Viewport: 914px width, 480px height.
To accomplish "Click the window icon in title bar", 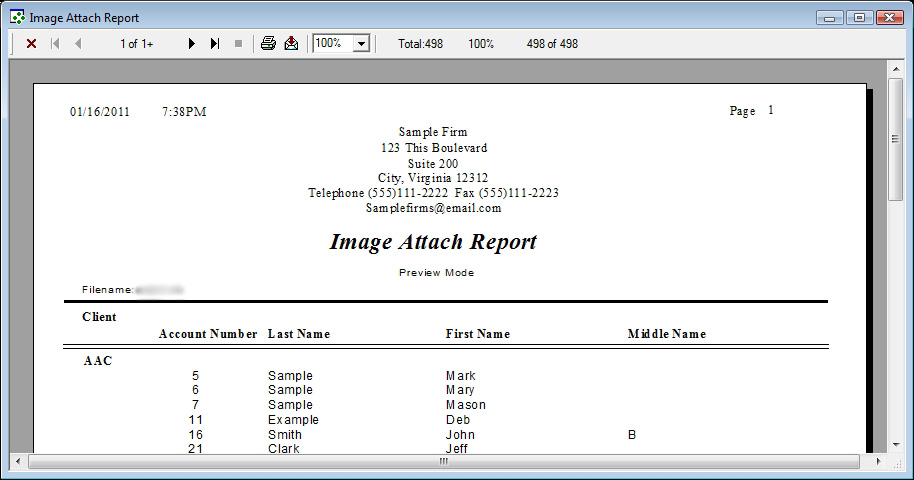I will click(x=17, y=17).
